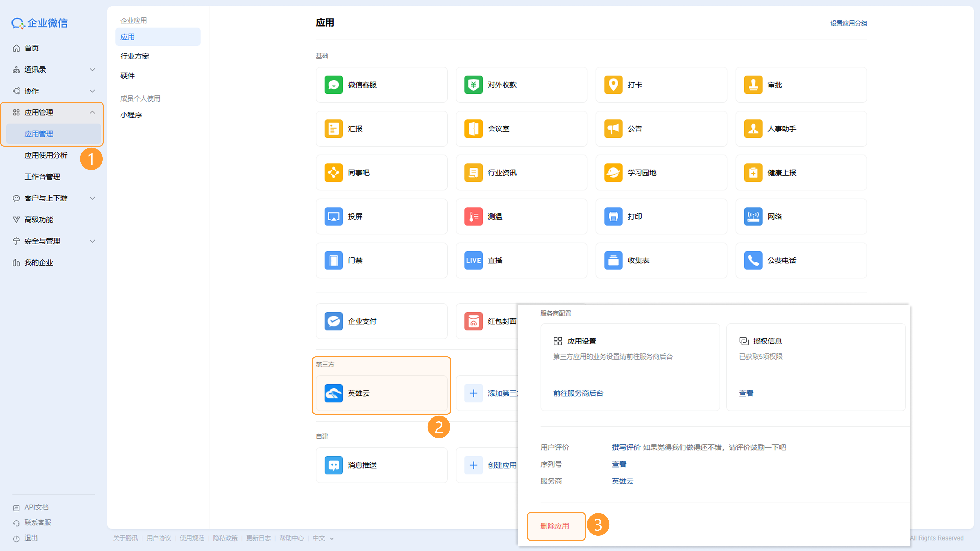Open the 打卡 app icon

613,85
